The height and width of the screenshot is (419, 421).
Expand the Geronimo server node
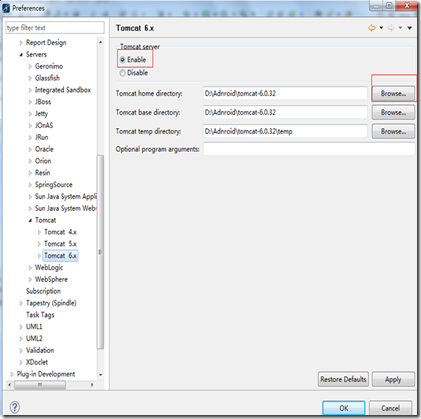[30, 66]
